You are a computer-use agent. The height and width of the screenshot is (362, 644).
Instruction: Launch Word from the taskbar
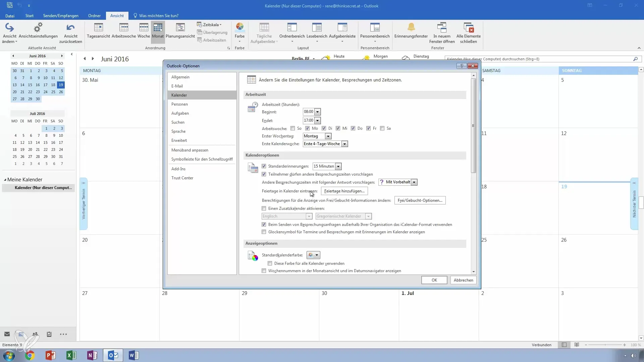tap(133, 355)
